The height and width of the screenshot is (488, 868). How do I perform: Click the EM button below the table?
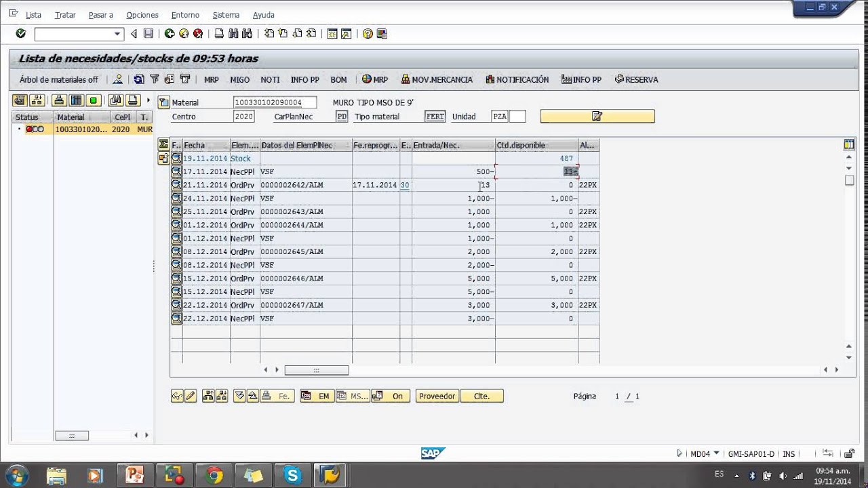(x=317, y=396)
